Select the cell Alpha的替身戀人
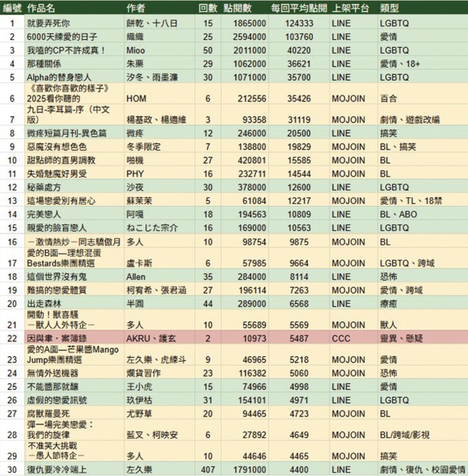The image size is (468, 476). (x=59, y=78)
